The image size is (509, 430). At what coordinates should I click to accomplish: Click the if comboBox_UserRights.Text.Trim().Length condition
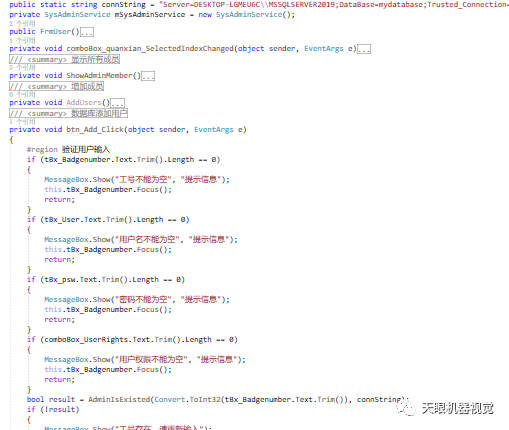point(132,340)
